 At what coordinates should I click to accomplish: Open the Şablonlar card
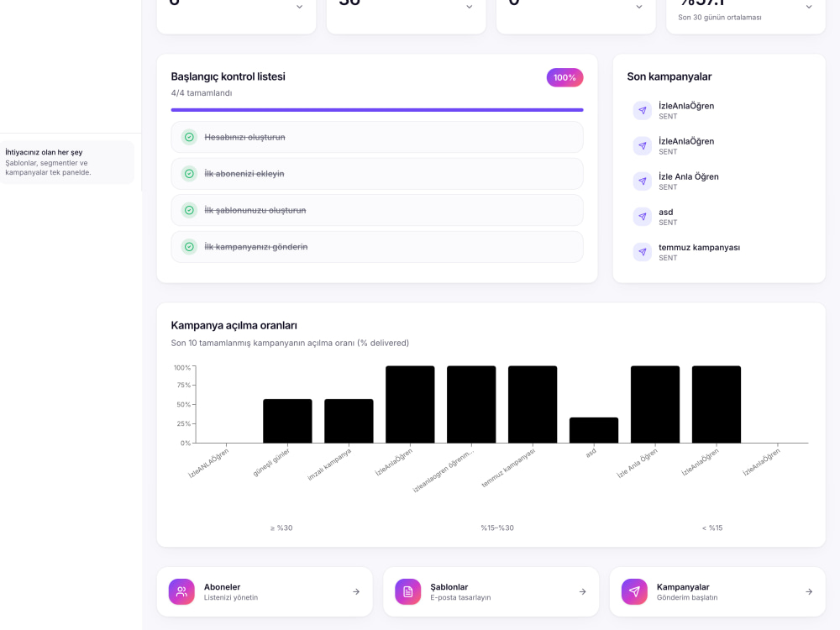click(491, 591)
